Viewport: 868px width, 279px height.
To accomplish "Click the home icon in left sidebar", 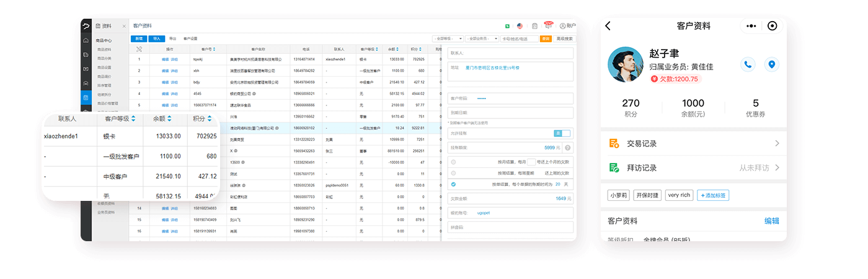I will [x=86, y=40].
